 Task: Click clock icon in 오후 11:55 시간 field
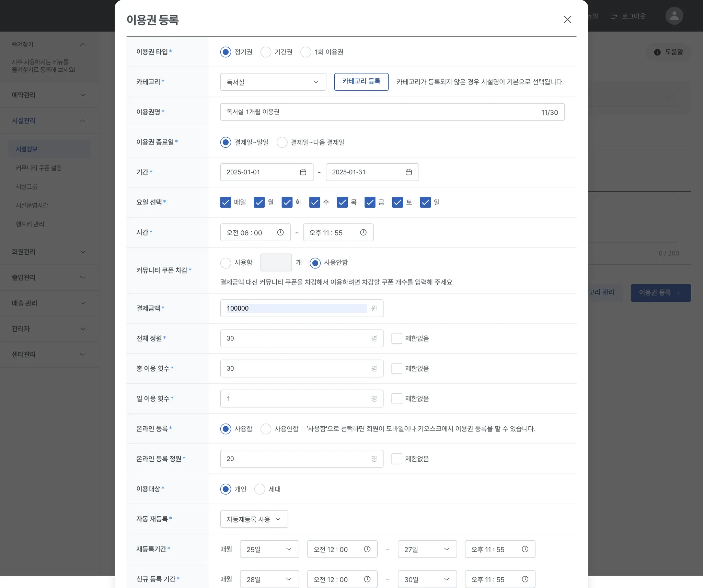point(363,232)
